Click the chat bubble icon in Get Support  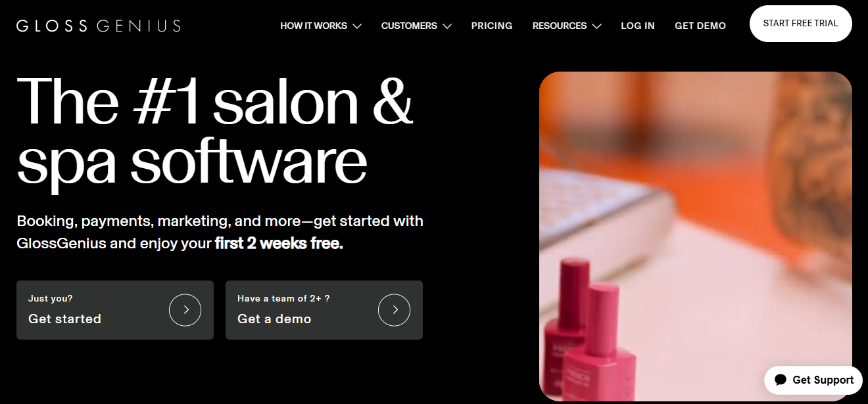781,380
